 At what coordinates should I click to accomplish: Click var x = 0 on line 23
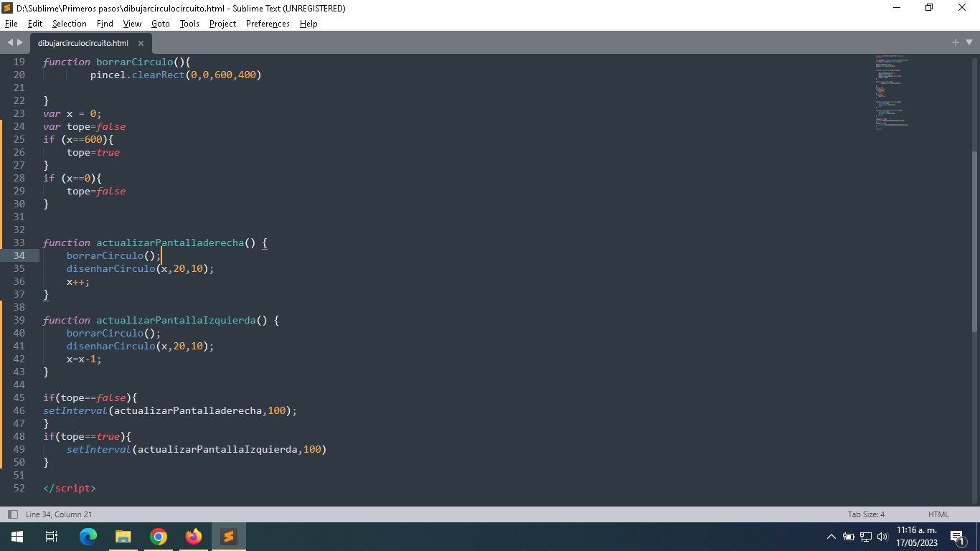point(70,113)
